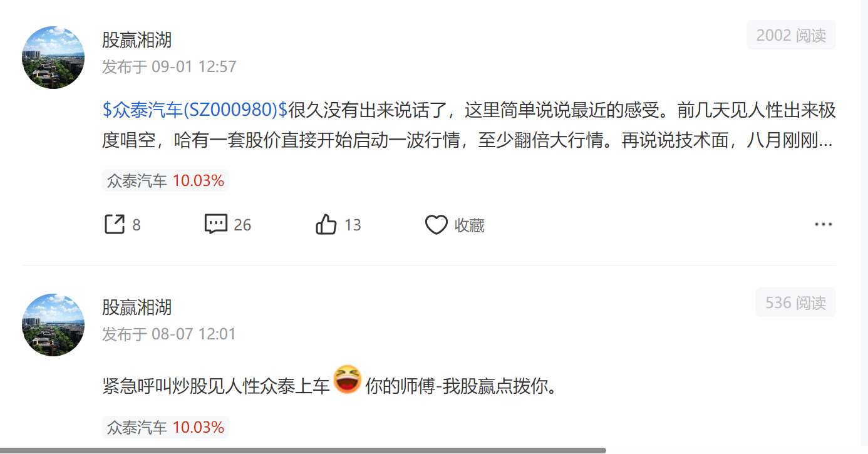Open the second post author's avatar
Screen dimensions: 868x454
coord(53,324)
